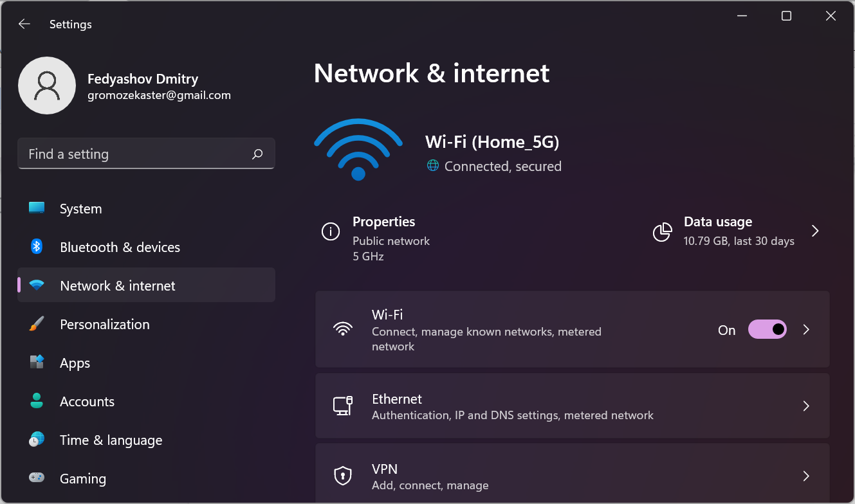Select Time & language category
This screenshot has width=855, height=504.
pos(111,440)
